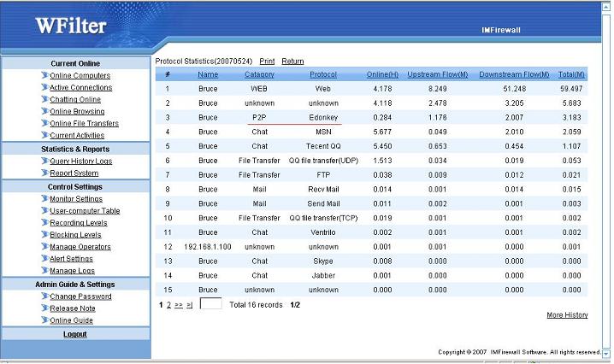This screenshot has height=364, width=614.
Task: Open Change Password page
Action: (x=80, y=296)
